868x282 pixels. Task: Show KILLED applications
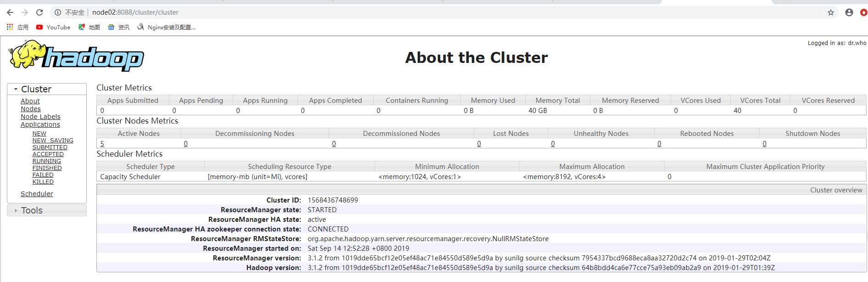43,182
